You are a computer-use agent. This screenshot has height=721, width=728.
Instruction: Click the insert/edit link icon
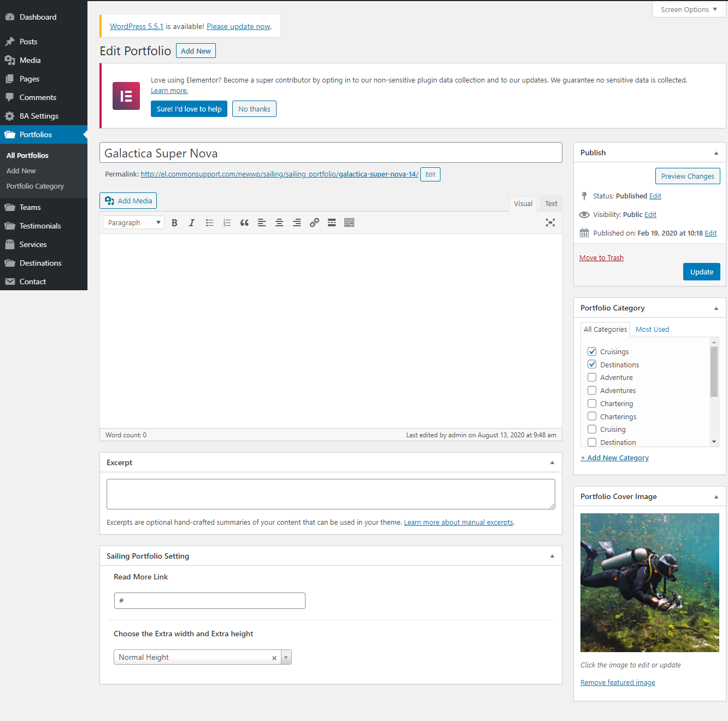click(x=314, y=223)
